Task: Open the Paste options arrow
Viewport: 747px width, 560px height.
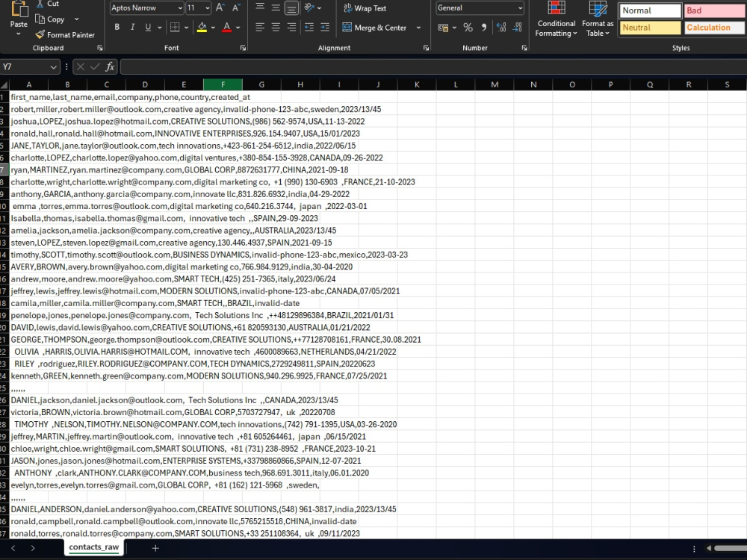Action: coord(19,34)
